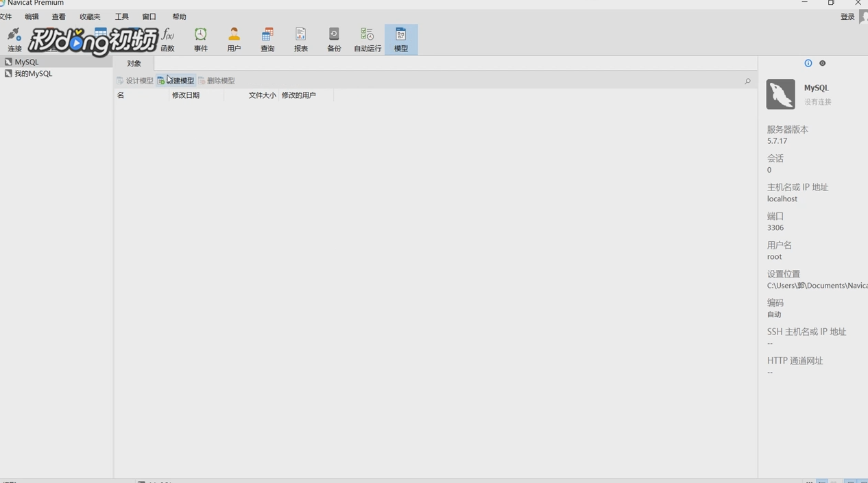Select the 我的MySQL connection in the tree

click(x=56, y=73)
